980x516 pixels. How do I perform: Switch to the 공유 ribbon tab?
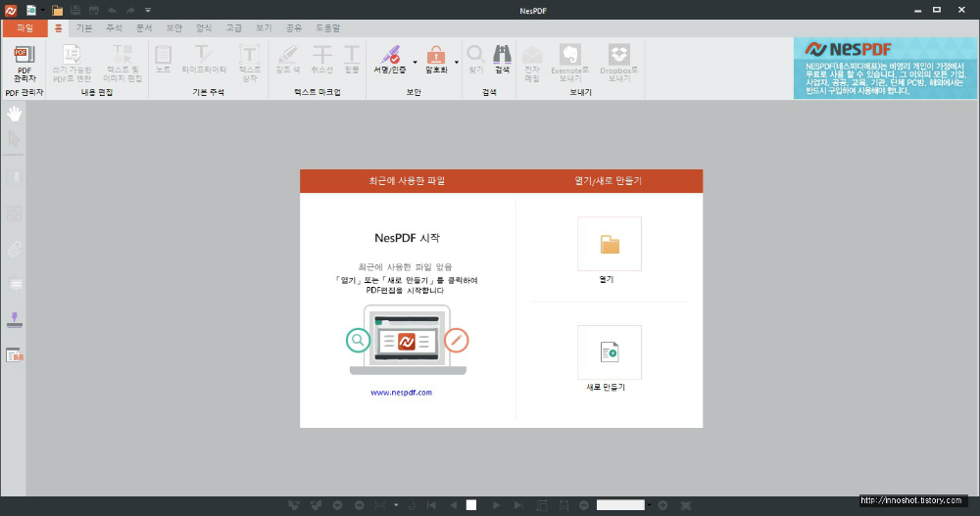(x=294, y=28)
